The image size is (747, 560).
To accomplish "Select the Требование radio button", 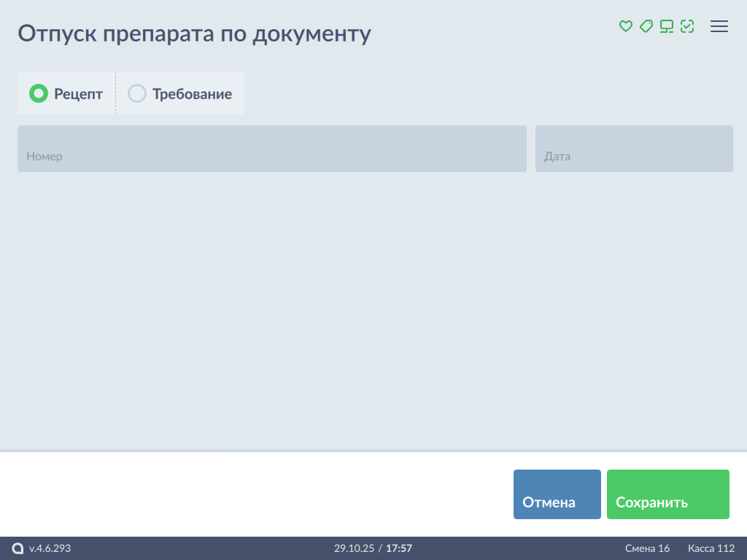I will click(137, 93).
